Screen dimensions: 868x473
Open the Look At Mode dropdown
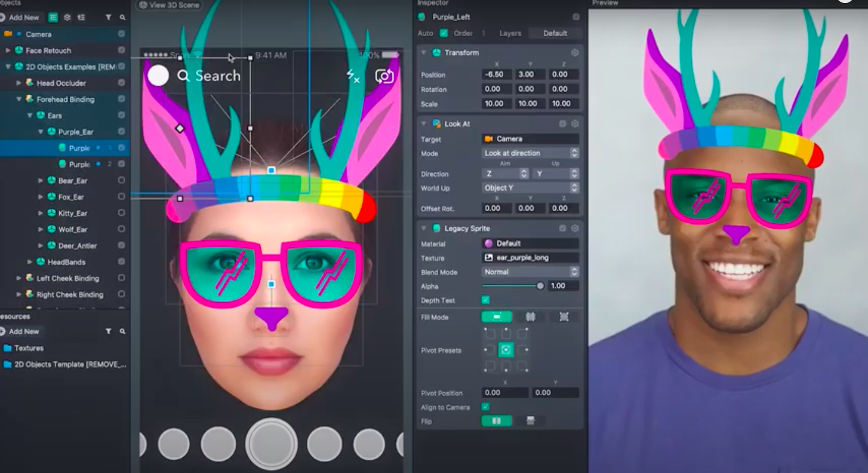(x=530, y=153)
